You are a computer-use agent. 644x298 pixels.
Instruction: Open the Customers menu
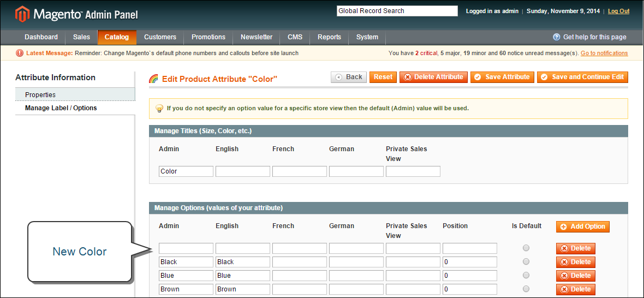160,37
